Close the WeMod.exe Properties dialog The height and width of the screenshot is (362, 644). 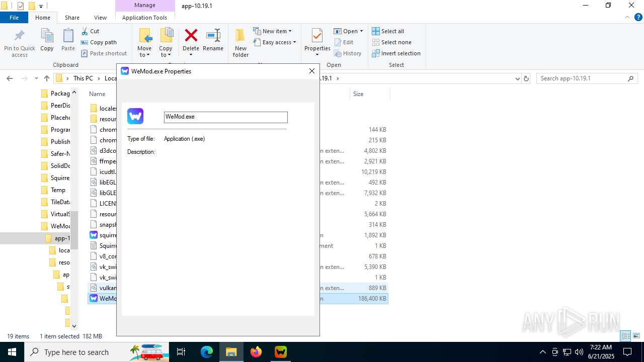312,71
